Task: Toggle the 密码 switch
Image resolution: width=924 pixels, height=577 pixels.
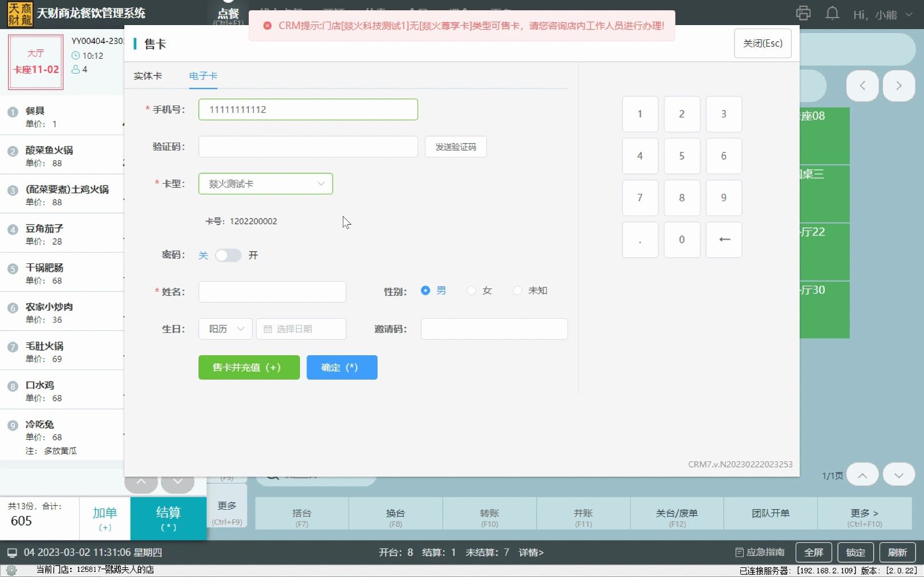Action: click(x=228, y=255)
